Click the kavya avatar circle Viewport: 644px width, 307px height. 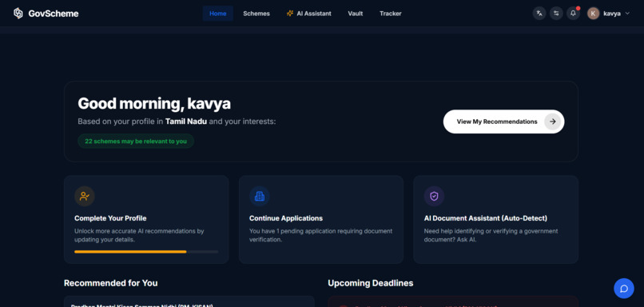click(593, 13)
